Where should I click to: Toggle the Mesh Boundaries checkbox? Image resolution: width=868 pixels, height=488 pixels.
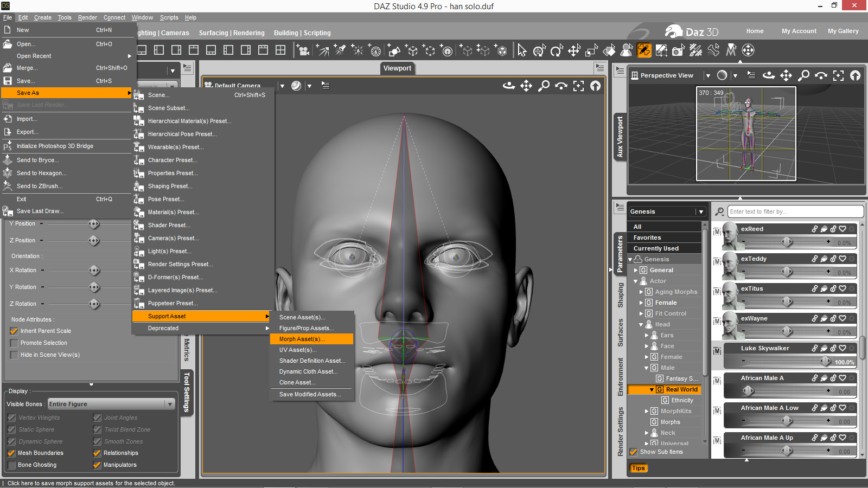tap(11, 453)
